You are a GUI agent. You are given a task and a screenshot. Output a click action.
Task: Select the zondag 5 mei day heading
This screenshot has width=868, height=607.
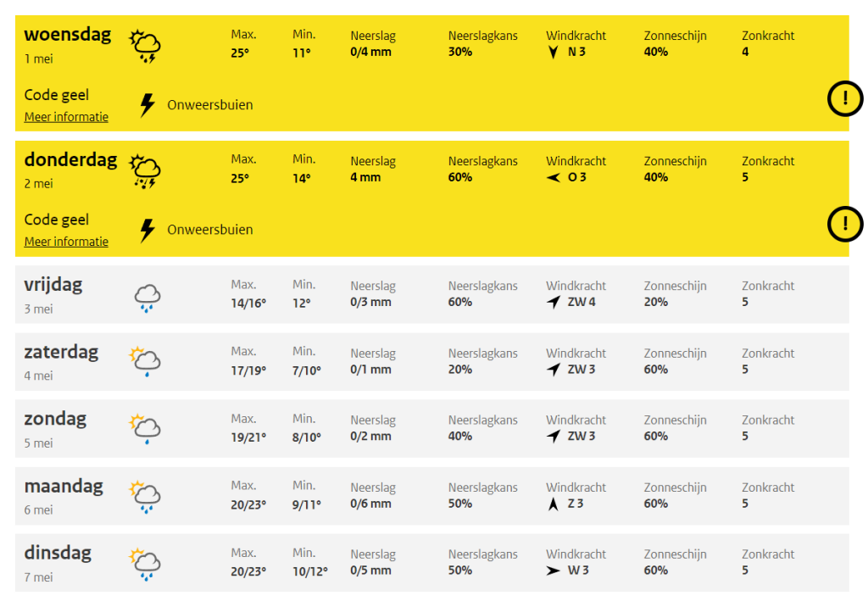[55, 419]
